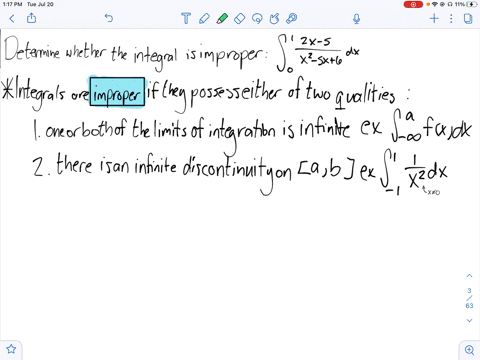The image size is (480, 360).
Task: Click the page indicator 3/63
Action: (x=469, y=298)
